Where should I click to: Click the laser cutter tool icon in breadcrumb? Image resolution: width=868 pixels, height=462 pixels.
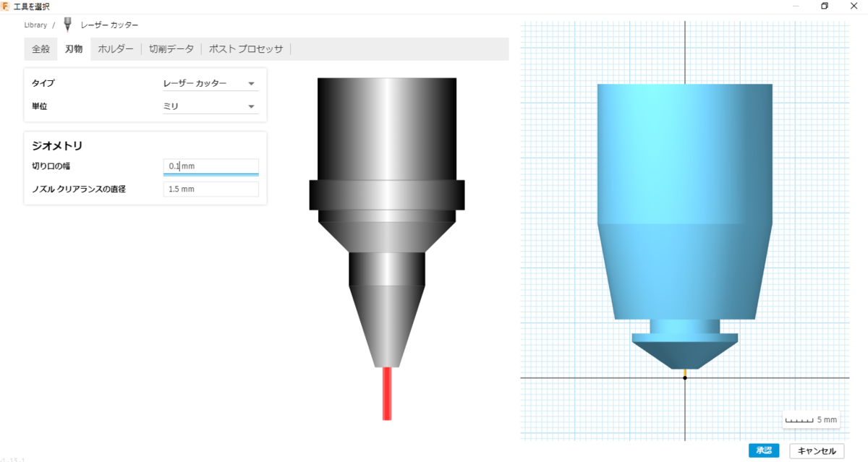(68, 25)
